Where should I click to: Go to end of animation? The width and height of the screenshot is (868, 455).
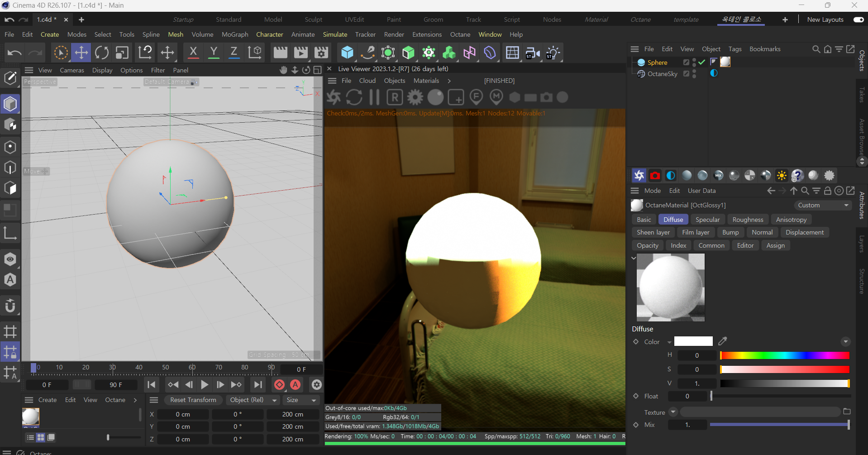[x=258, y=385]
